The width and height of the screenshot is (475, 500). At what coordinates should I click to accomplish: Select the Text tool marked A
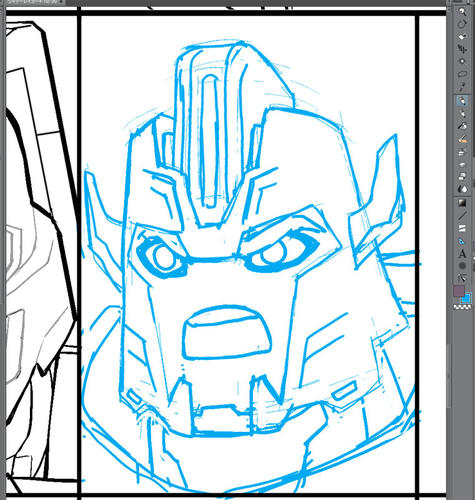tap(462, 254)
